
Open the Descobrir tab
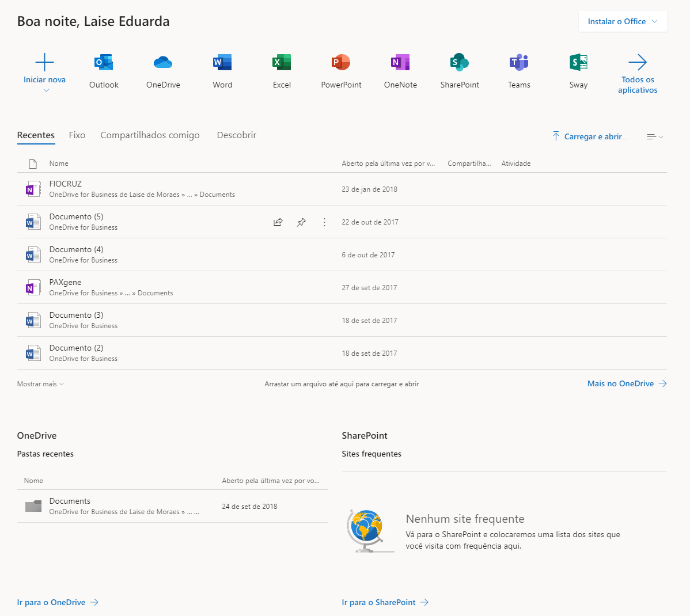coord(236,135)
